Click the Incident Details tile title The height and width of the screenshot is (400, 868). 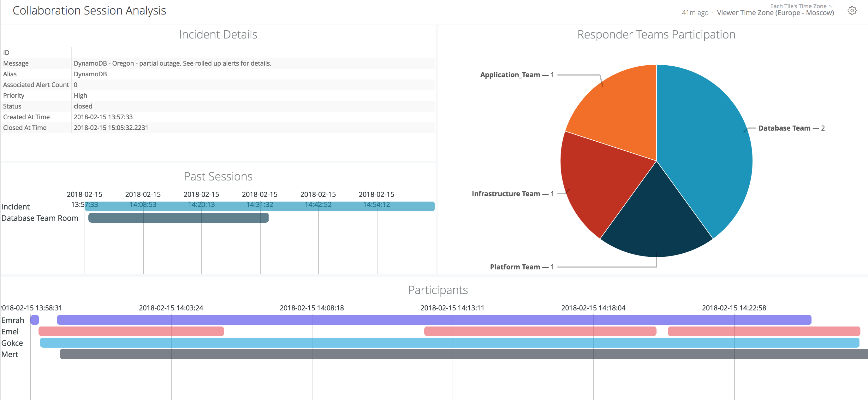(218, 35)
